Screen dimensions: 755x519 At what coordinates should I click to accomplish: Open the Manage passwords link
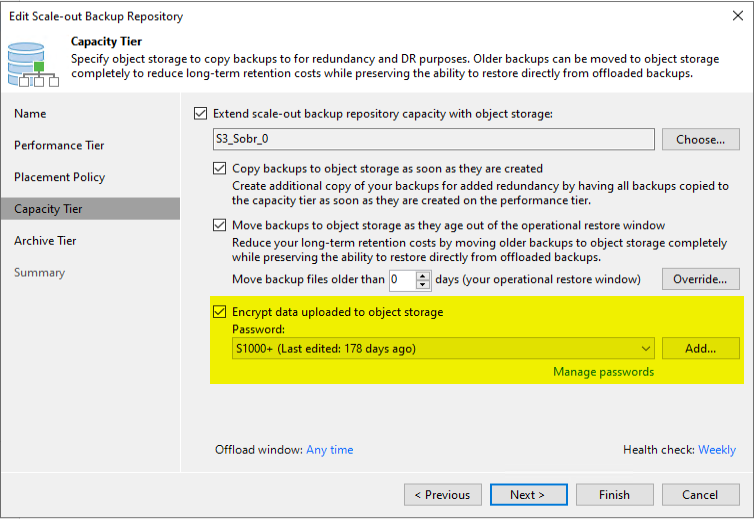tap(603, 372)
